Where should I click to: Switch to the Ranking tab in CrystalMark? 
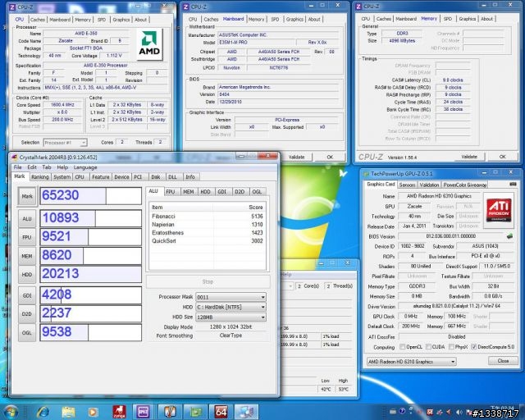click(x=40, y=177)
